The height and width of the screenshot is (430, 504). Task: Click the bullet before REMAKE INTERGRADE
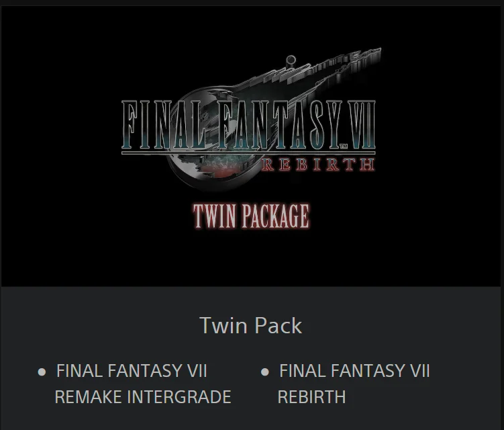(42, 372)
